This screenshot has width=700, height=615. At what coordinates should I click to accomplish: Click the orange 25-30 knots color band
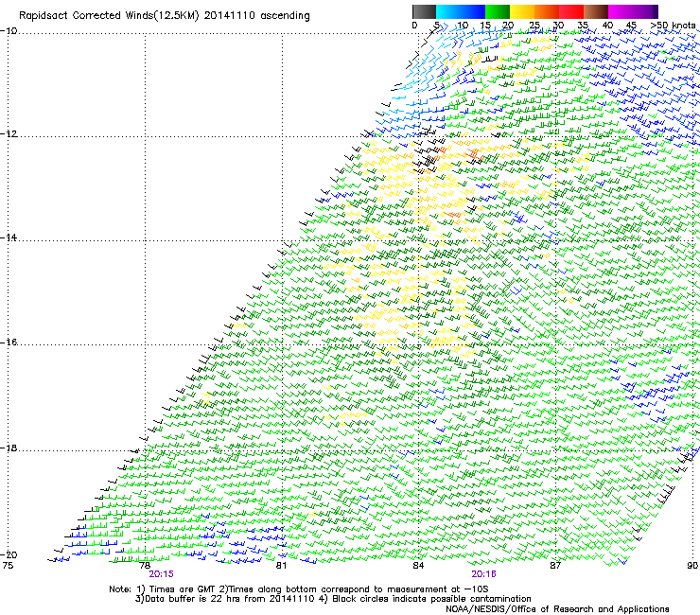pos(547,11)
